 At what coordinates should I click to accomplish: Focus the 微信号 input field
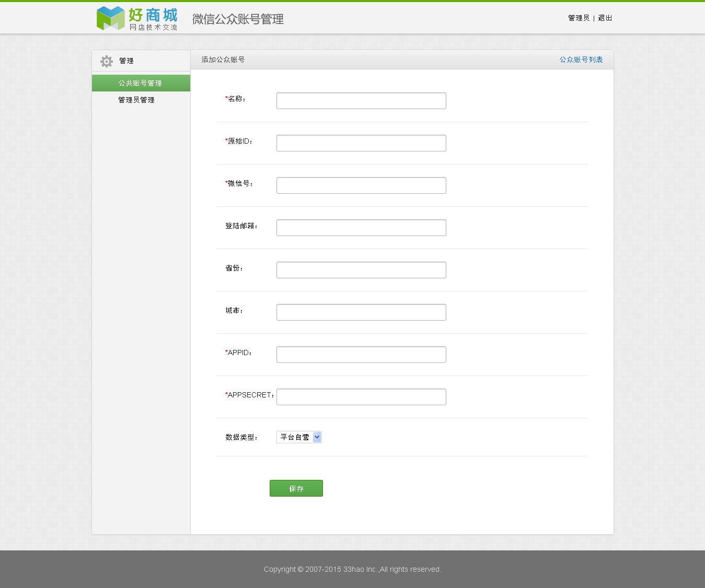click(x=361, y=185)
